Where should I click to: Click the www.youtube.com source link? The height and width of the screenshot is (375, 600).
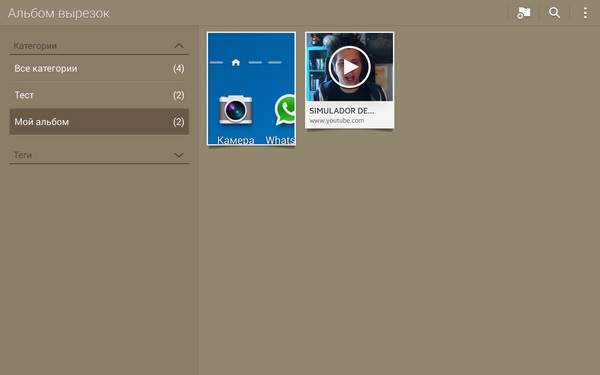point(337,121)
